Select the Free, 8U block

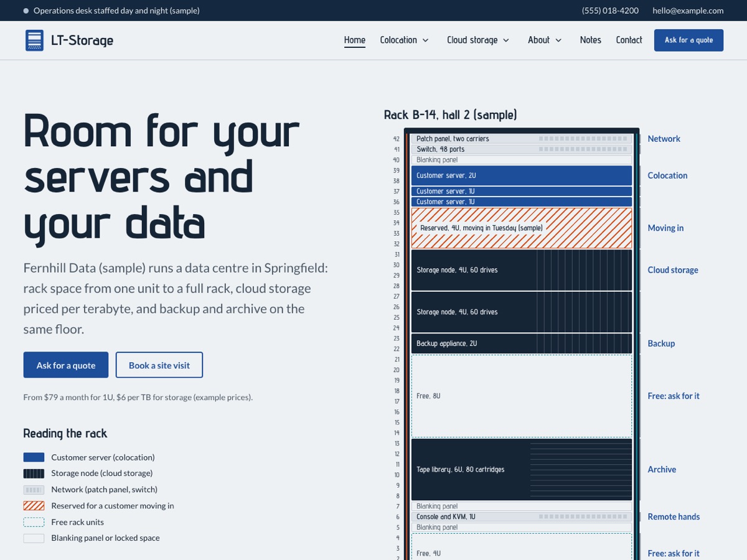click(522, 396)
